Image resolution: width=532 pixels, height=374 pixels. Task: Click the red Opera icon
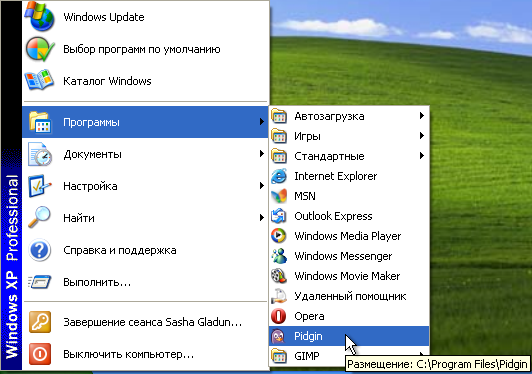point(279,316)
